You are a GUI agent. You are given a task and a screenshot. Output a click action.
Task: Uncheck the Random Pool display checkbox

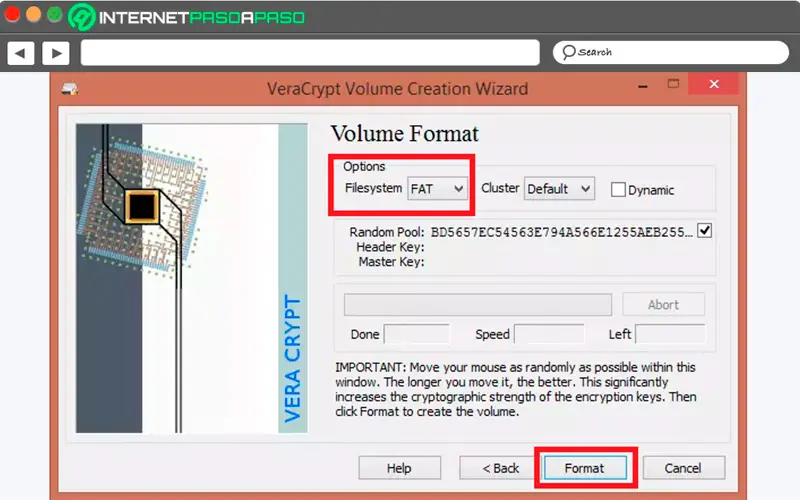click(x=705, y=231)
